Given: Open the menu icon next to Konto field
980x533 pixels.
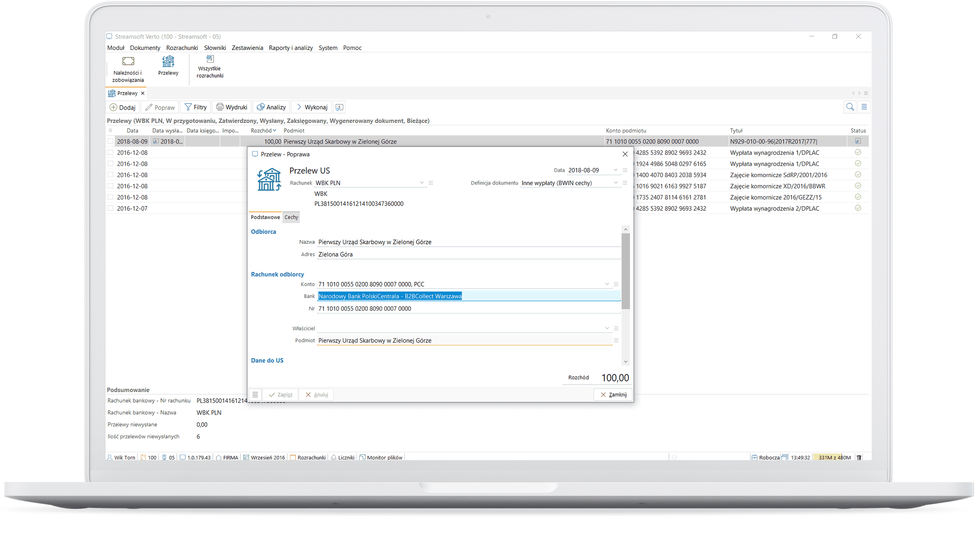Looking at the screenshot, I should click(616, 284).
